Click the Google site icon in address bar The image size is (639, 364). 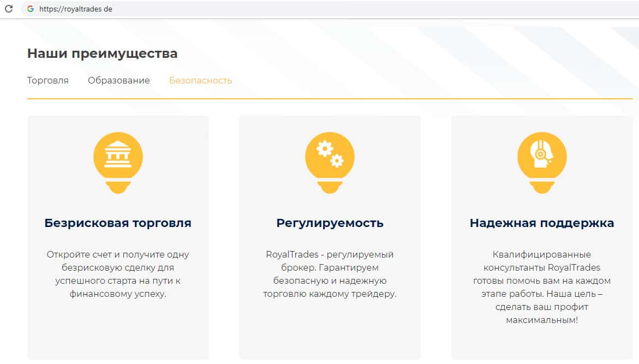(x=31, y=9)
